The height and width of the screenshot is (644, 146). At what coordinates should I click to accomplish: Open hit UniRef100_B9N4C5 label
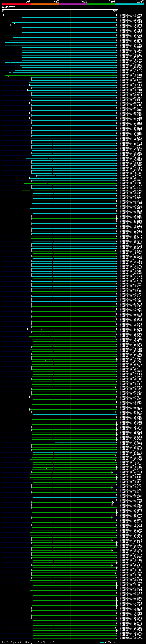pyautogui.click(x=131, y=17)
